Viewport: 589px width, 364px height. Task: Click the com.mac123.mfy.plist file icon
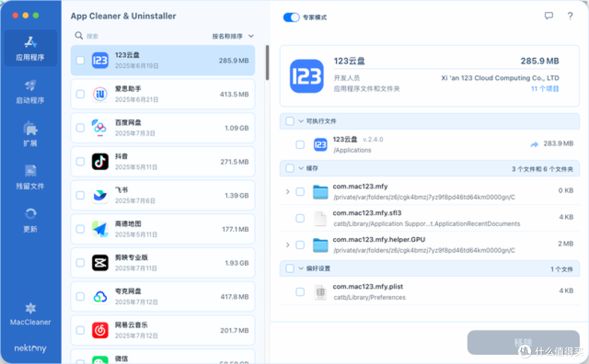(321, 292)
